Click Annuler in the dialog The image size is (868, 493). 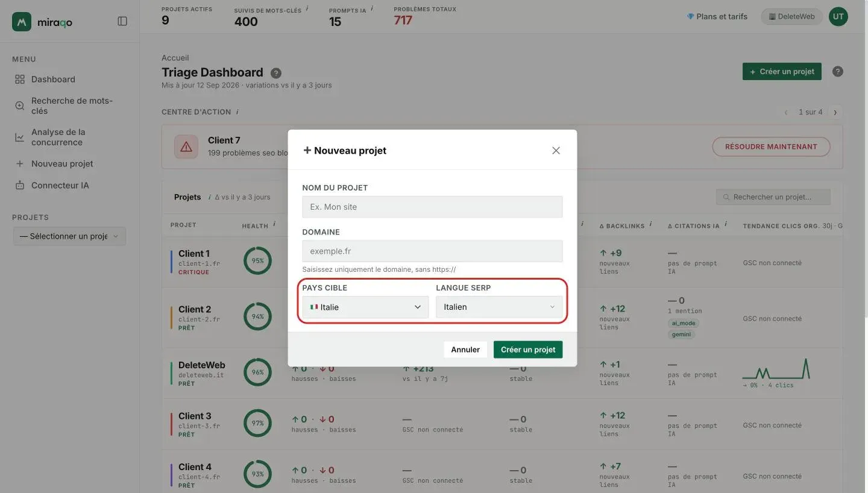(465, 350)
